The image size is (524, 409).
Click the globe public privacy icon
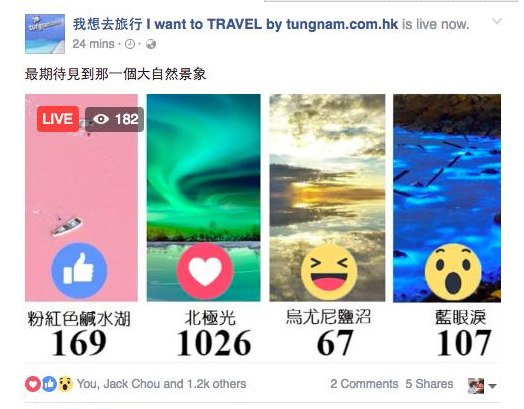151,44
